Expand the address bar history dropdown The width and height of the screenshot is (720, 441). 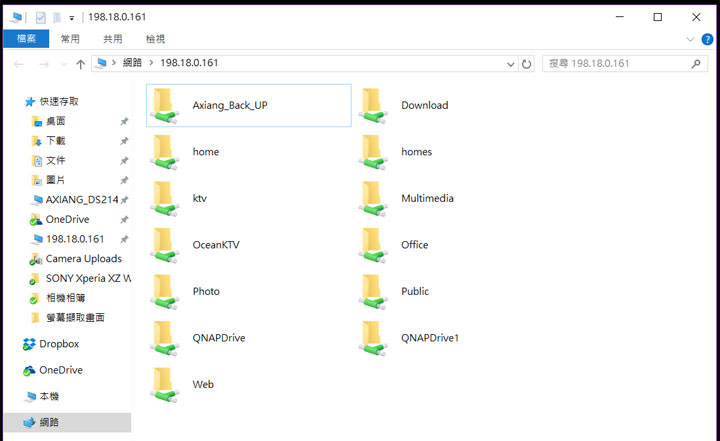click(510, 64)
